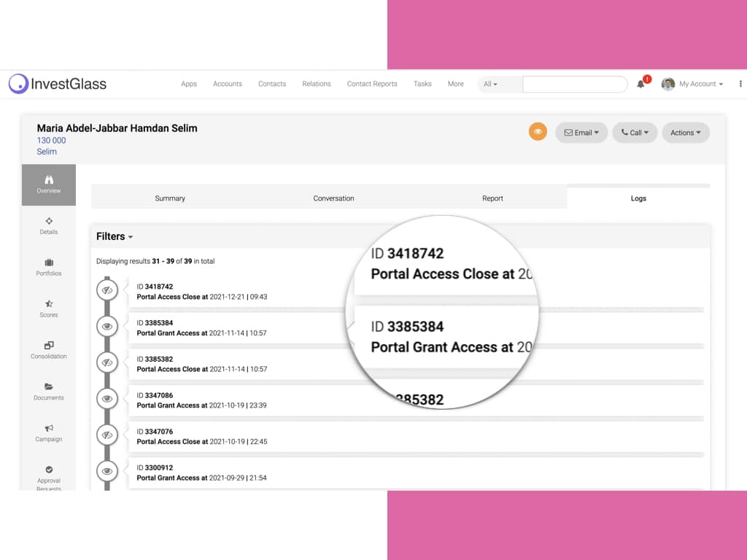Image resolution: width=747 pixels, height=560 pixels.
Task: Open the Actions dropdown button
Action: point(686,133)
